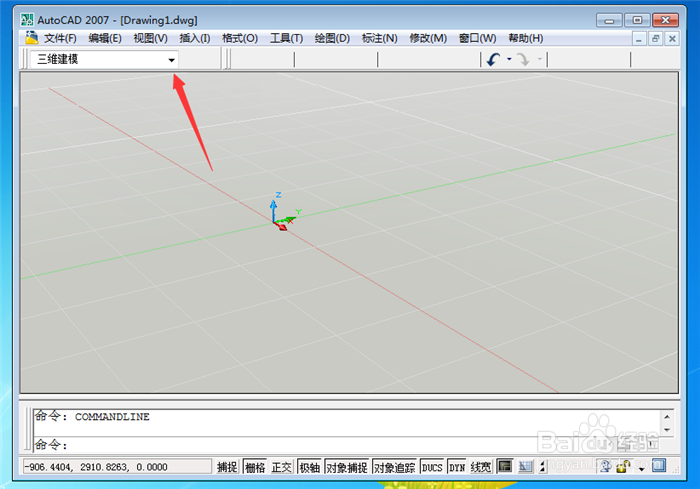The width and height of the screenshot is (700, 489).
Task: Open the 窗口(W) menu
Action: pyautogui.click(x=477, y=38)
